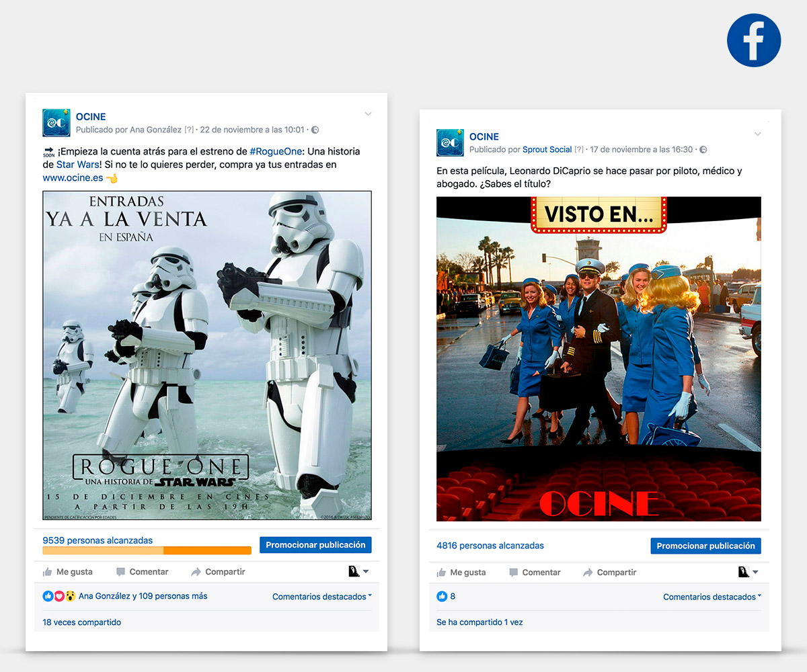807x672 pixels.
Task: Open the Star Wars link
Action: pos(77,165)
